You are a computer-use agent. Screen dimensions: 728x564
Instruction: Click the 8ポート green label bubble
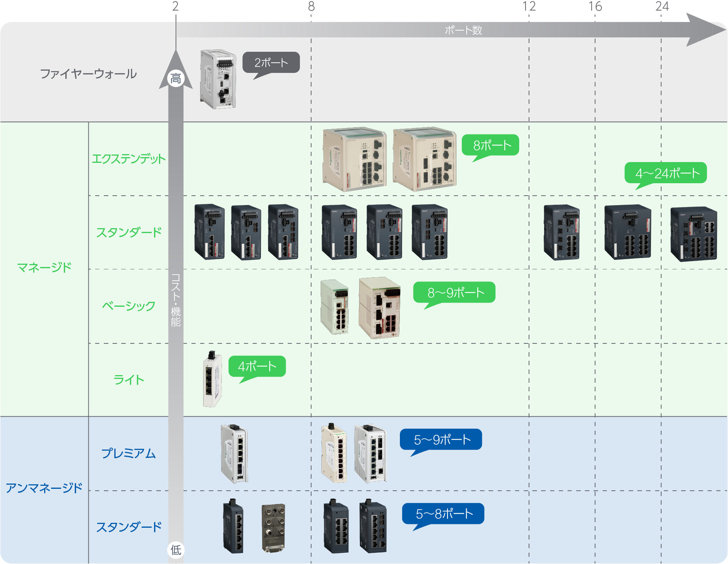pos(490,145)
